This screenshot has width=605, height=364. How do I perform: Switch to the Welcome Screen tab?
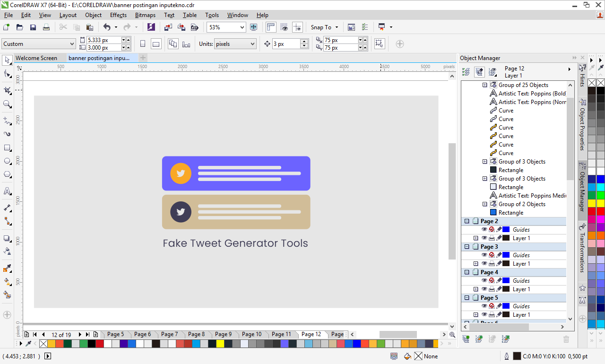point(36,58)
